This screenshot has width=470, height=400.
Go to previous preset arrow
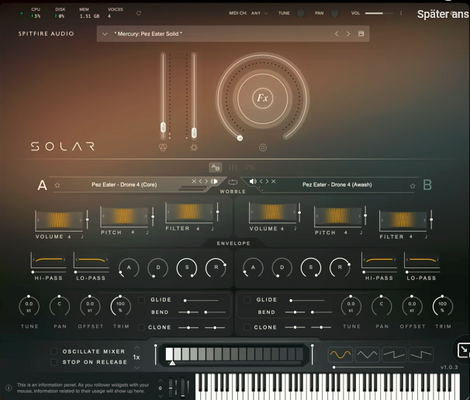point(337,34)
